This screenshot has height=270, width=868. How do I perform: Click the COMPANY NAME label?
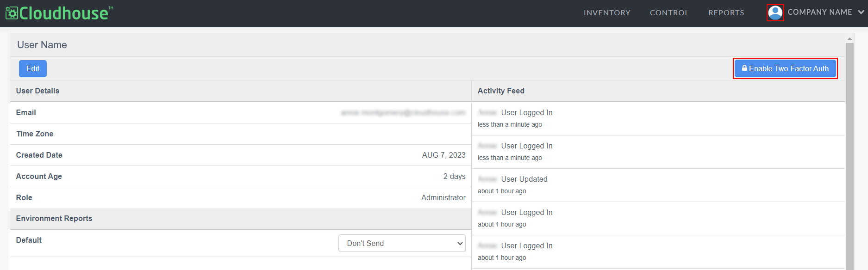820,12
